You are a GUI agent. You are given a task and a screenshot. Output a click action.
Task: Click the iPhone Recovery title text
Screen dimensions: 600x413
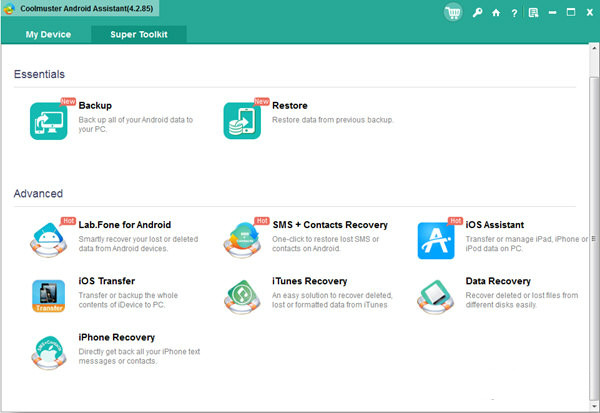tap(117, 337)
